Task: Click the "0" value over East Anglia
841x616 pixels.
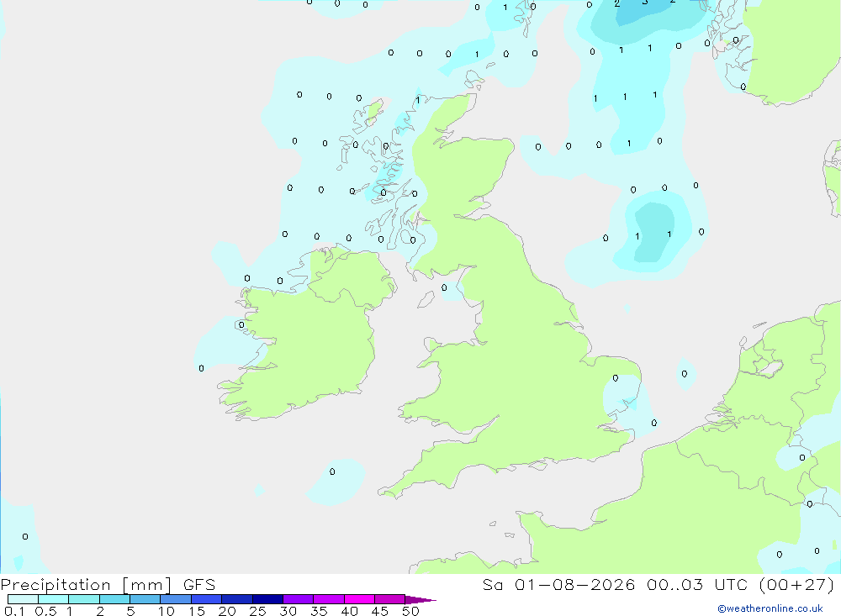Action: coord(616,378)
